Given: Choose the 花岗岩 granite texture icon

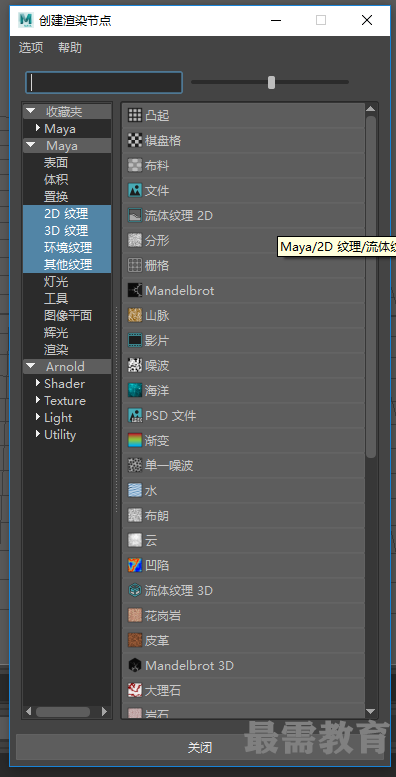Looking at the screenshot, I should pyautogui.click(x=135, y=615).
